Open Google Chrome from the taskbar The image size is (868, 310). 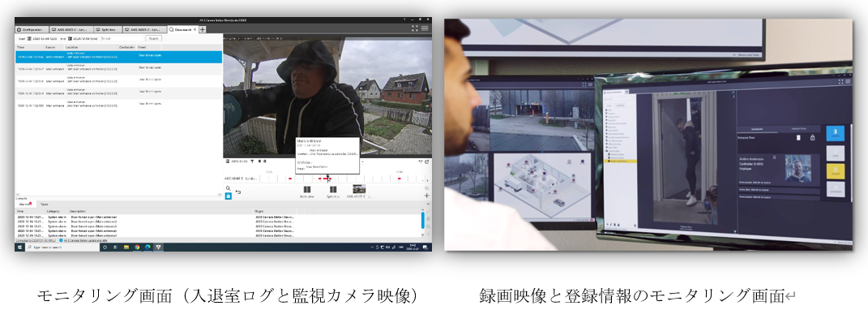[137, 248]
